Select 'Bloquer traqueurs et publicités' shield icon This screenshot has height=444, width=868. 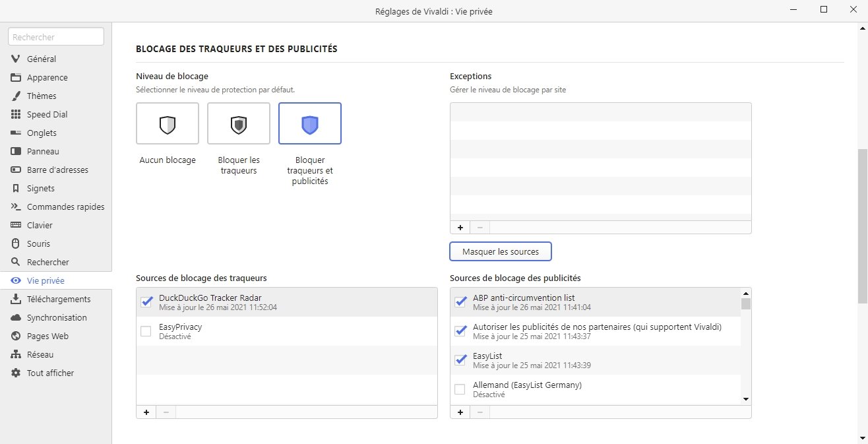[x=310, y=123]
